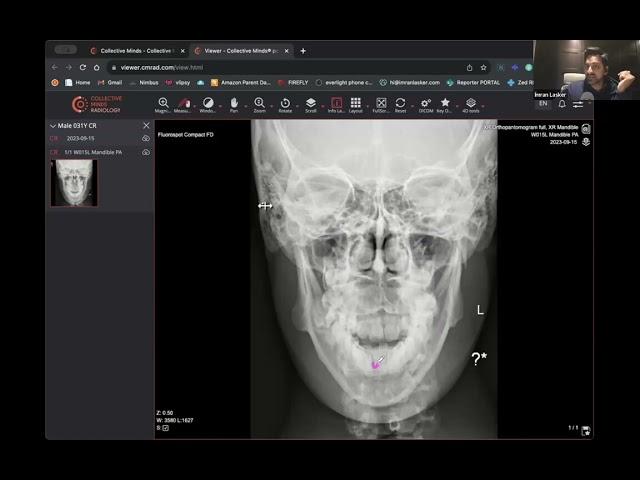Open the notifications bell

(562, 104)
